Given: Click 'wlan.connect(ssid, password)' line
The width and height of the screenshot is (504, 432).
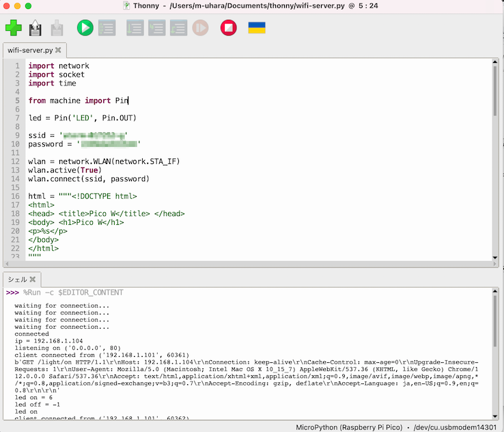Looking at the screenshot, I should [89, 179].
